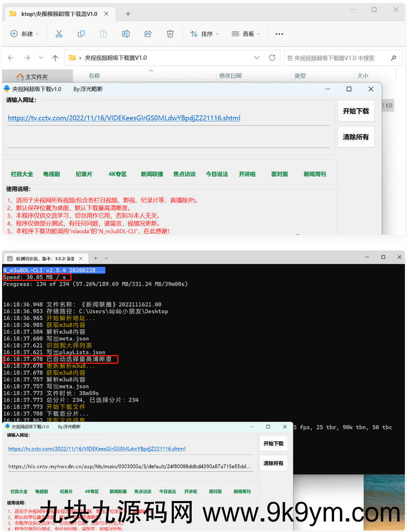Click the downloader app icon in upper title bar
407x532 pixels.
7,89
